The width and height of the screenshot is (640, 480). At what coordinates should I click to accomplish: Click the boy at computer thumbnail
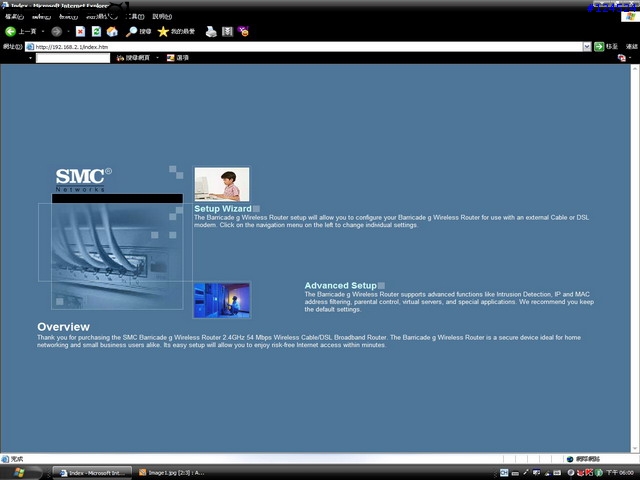point(222,184)
